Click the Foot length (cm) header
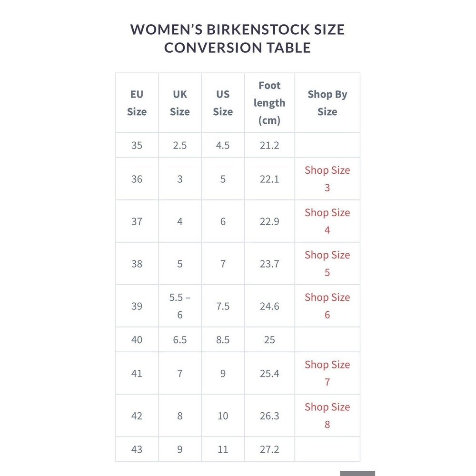The image size is (476, 476). click(x=269, y=103)
